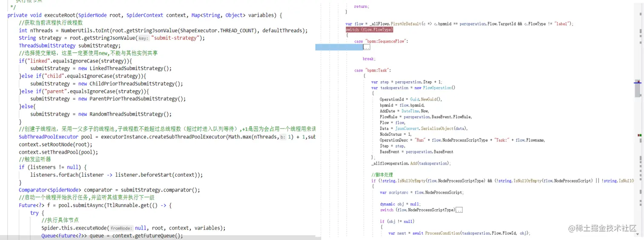Click the else if("child".equalsIgnoreCase line
644x240 pixels.
pos(82,76)
